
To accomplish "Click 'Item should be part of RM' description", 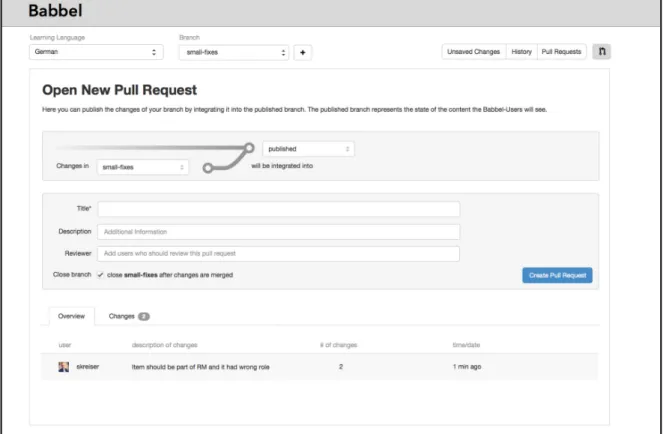I will [200, 367].
